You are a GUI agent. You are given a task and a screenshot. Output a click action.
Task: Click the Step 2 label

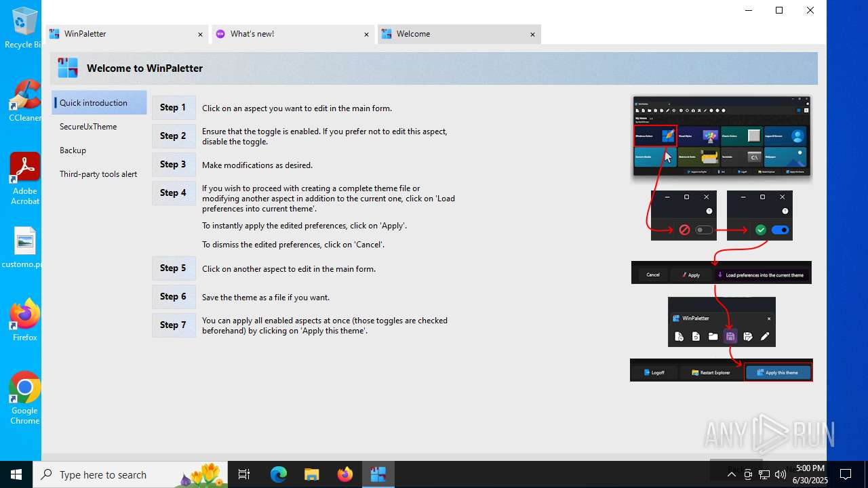pyautogui.click(x=174, y=136)
